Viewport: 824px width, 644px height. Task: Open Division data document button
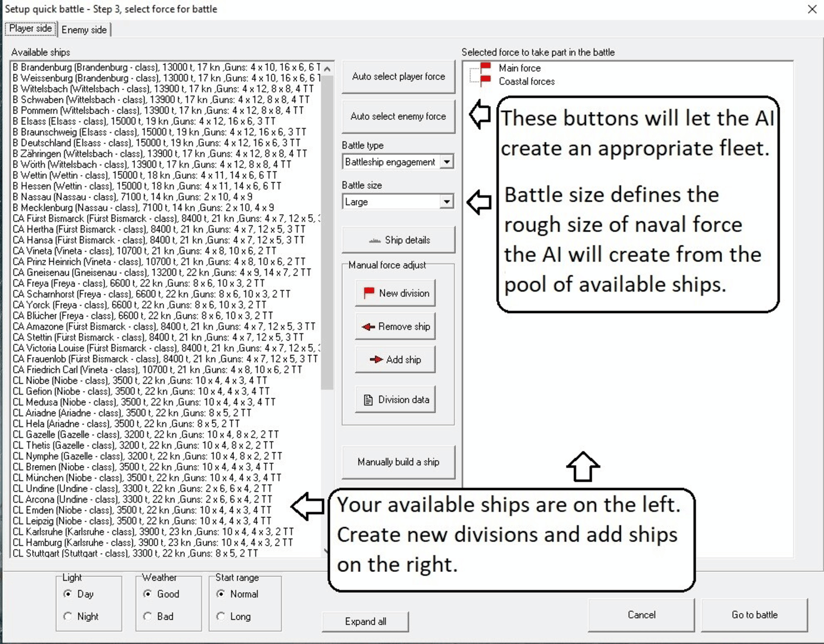coord(395,400)
